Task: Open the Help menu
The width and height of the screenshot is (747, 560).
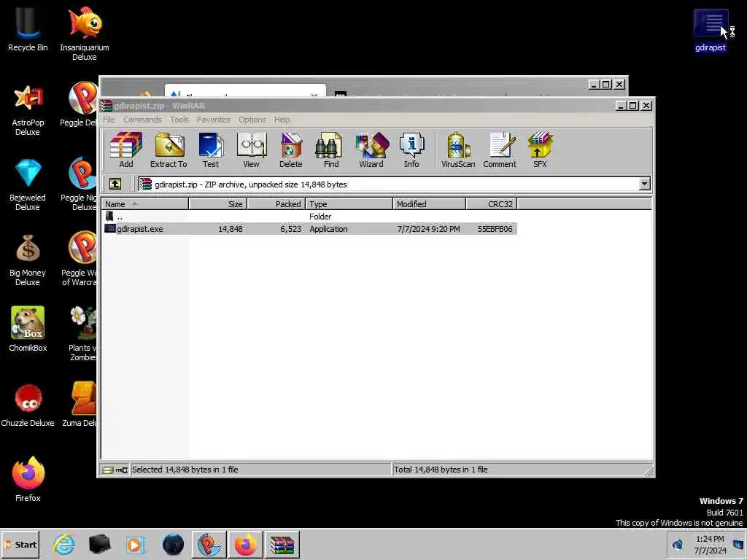Action: (282, 120)
